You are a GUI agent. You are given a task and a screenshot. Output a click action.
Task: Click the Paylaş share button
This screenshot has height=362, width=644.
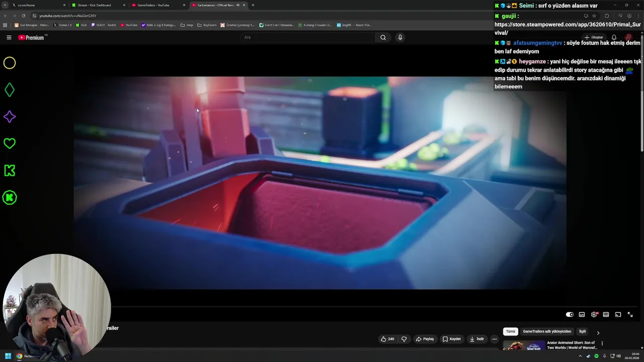(x=425, y=339)
